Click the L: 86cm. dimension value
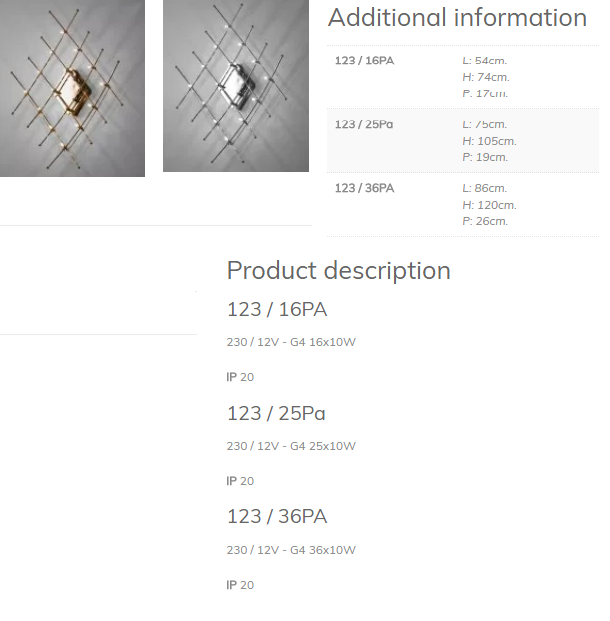 [485, 188]
